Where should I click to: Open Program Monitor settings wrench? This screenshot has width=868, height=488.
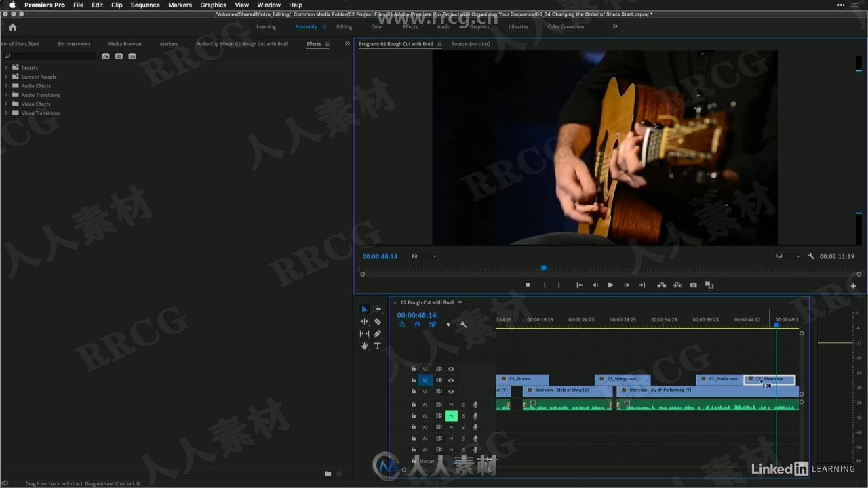(811, 256)
